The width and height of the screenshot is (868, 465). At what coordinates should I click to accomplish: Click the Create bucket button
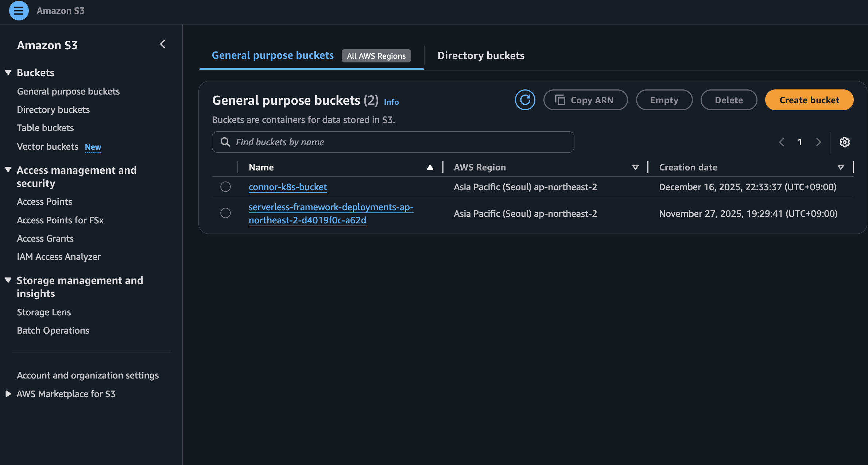click(x=809, y=100)
